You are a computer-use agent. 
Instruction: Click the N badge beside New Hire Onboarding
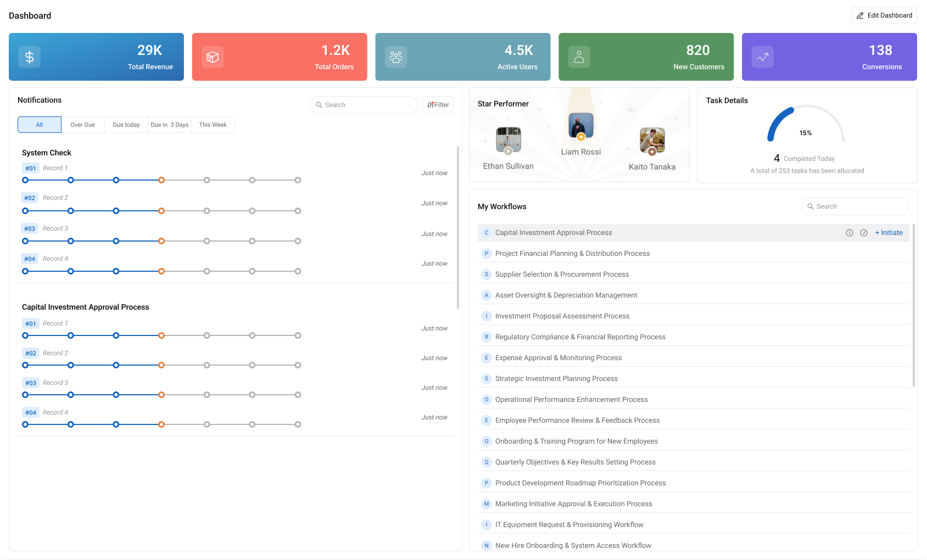[x=487, y=546]
